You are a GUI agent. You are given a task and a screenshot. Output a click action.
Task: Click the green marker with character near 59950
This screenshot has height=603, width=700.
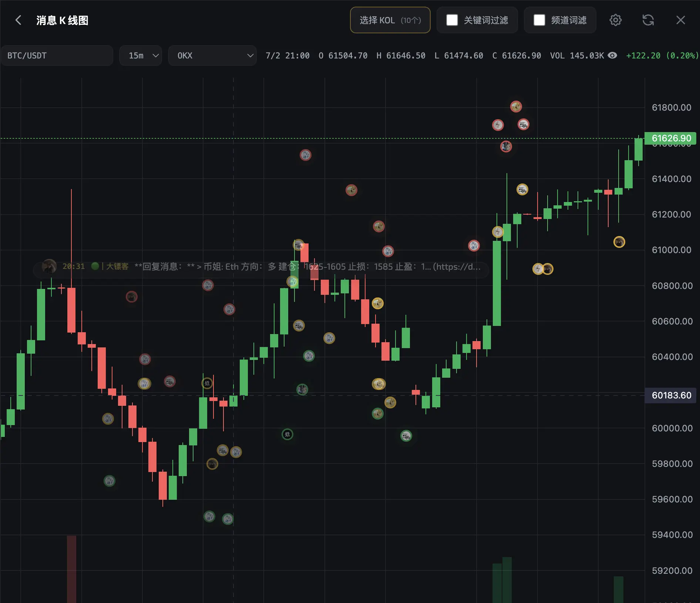pos(287,434)
